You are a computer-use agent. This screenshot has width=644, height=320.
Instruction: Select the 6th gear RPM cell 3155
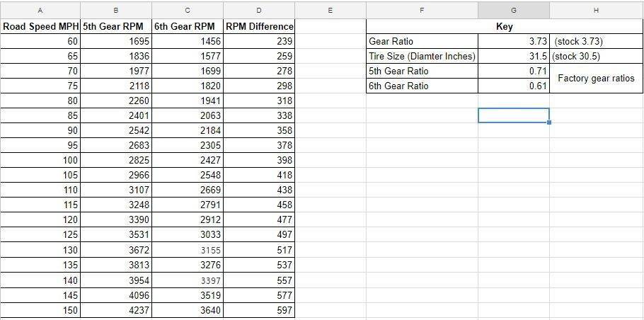pyautogui.click(x=187, y=250)
